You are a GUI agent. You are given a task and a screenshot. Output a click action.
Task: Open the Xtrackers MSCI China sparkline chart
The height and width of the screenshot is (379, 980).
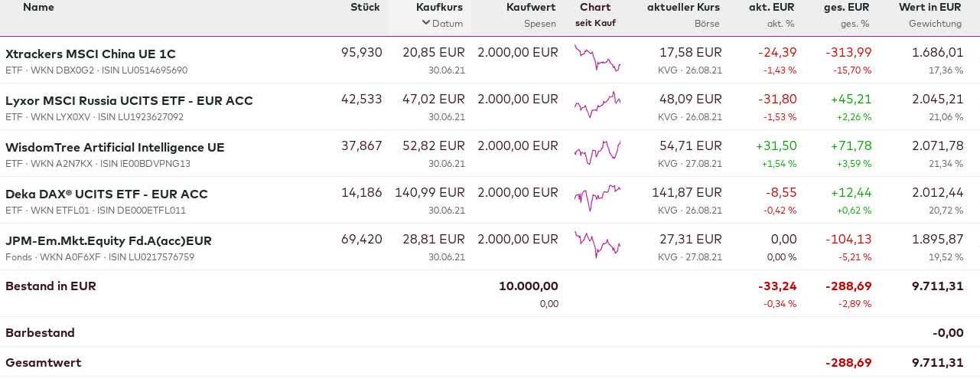[597, 59]
